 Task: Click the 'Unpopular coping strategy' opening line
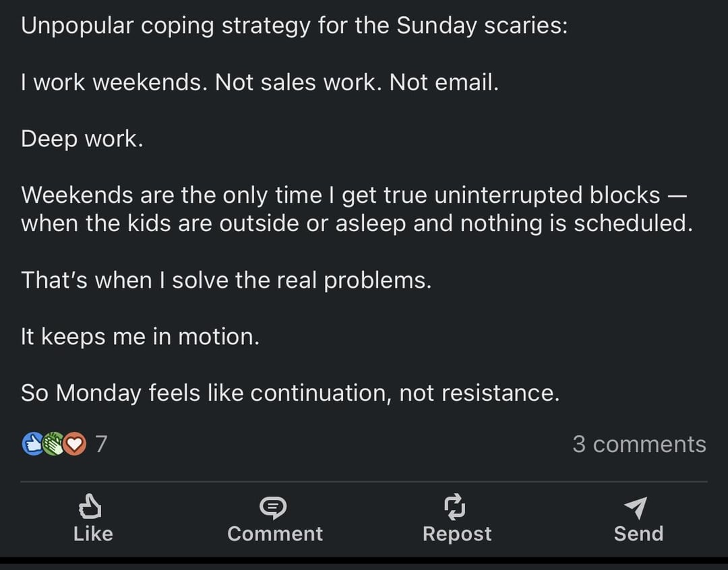click(x=294, y=26)
